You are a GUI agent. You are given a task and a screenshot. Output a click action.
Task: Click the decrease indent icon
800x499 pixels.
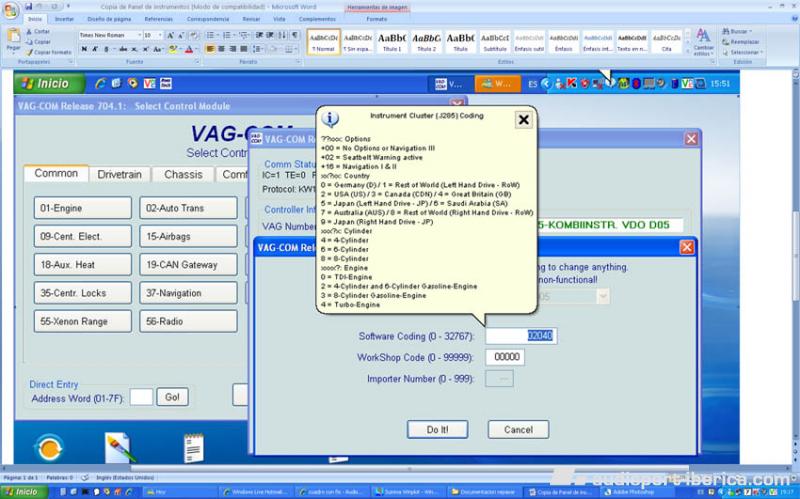coord(259,35)
